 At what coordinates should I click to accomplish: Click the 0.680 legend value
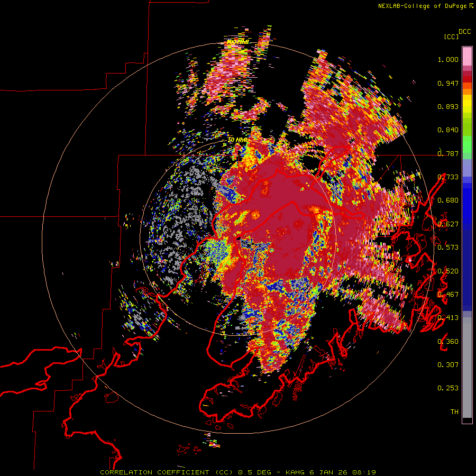click(x=448, y=200)
